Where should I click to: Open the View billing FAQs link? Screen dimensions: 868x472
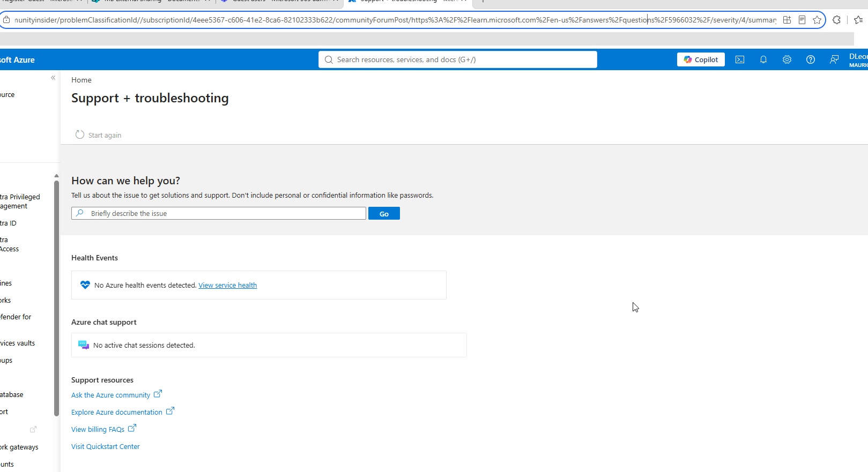pyautogui.click(x=98, y=429)
